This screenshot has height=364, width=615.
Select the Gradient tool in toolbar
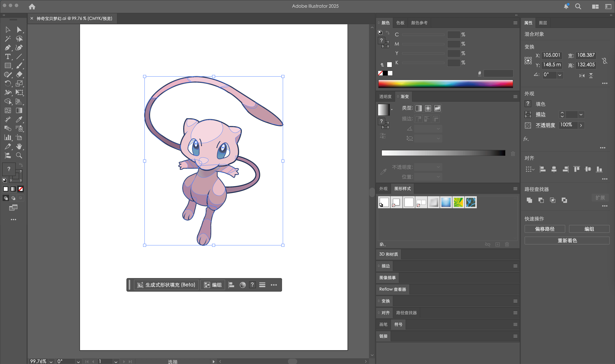[19, 111]
